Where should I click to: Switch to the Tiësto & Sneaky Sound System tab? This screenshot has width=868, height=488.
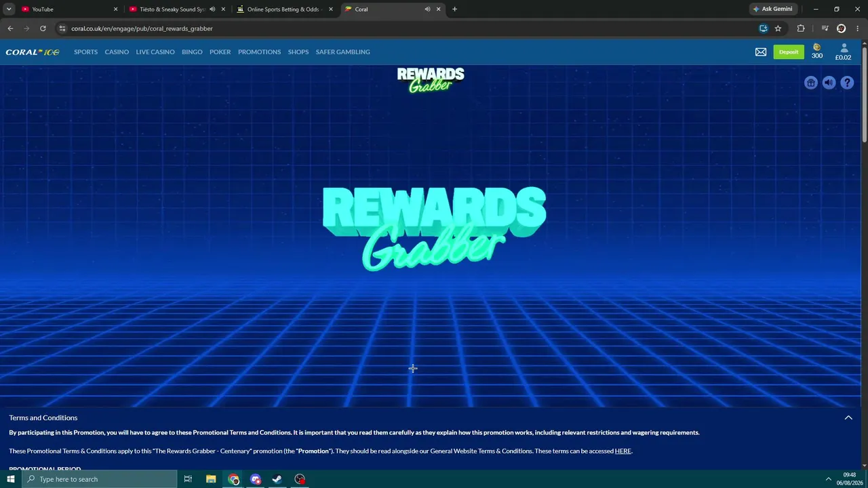[x=177, y=9]
